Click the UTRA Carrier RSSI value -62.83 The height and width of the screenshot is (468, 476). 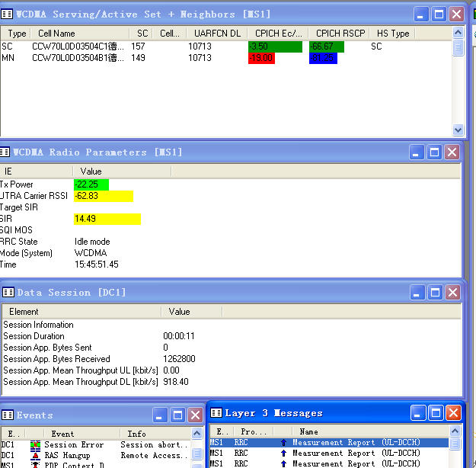tap(104, 196)
